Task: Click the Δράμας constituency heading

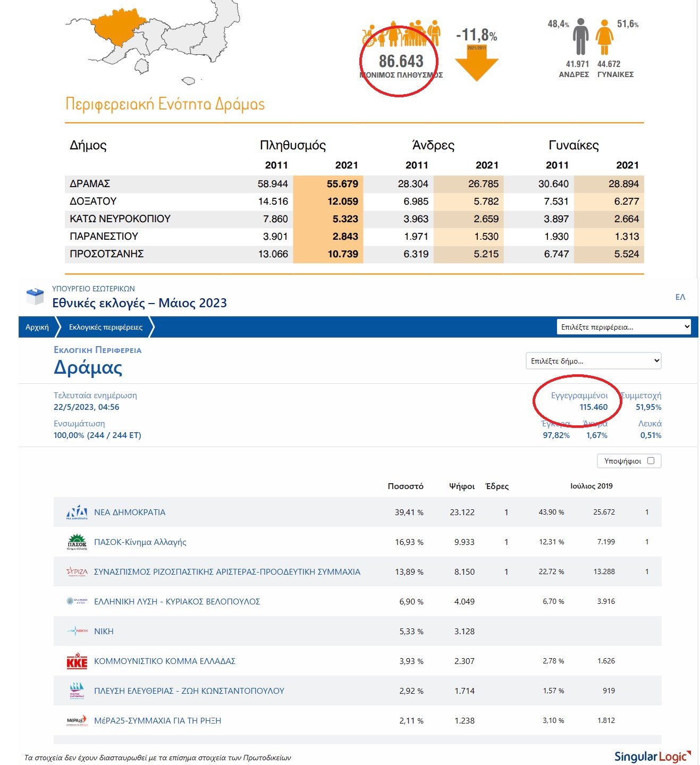Action: [x=88, y=367]
